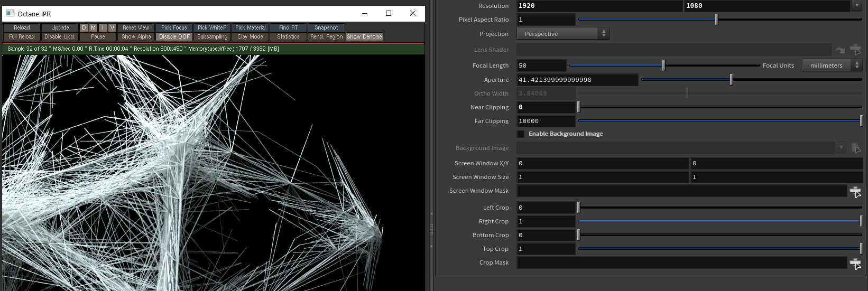The height and width of the screenshot is (291, 868).
Task: Click Disable Upd. button
Action: tap(60, 36)
